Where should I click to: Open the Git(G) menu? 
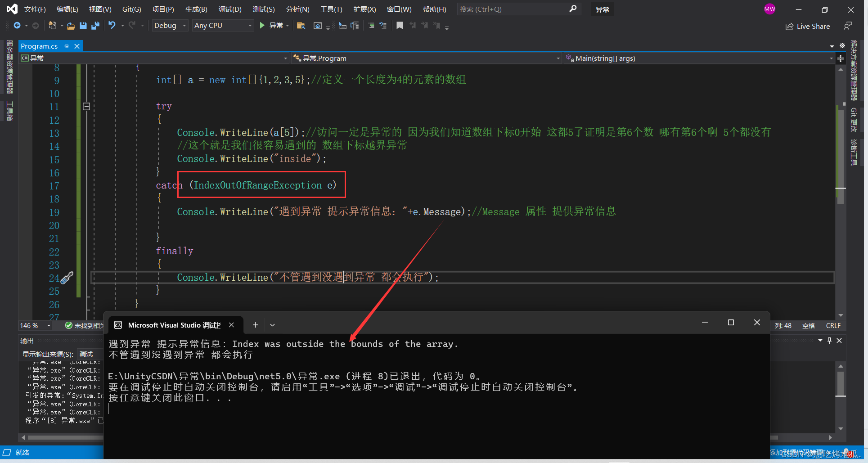tap(131, 9)
